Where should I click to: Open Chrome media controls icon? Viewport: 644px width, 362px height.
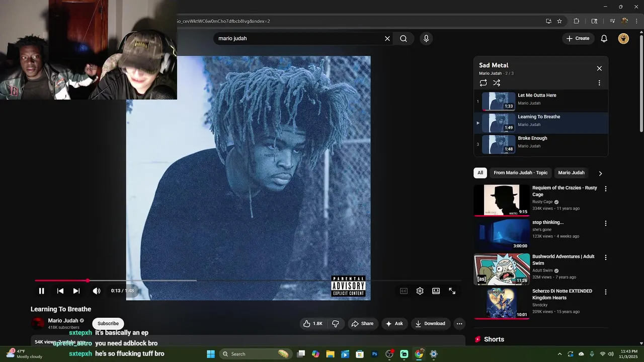coord(612,21)
